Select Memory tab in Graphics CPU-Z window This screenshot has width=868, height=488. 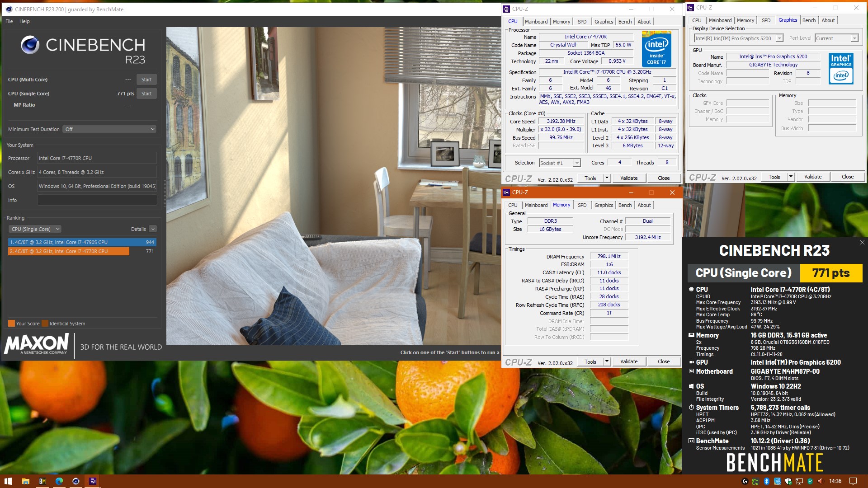click(x=745, y=20)
